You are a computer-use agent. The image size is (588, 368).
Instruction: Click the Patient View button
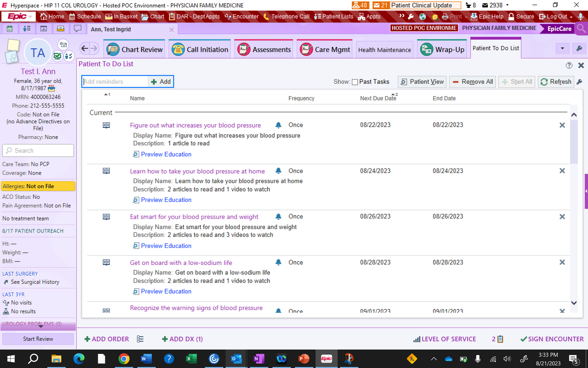[422, 82]
